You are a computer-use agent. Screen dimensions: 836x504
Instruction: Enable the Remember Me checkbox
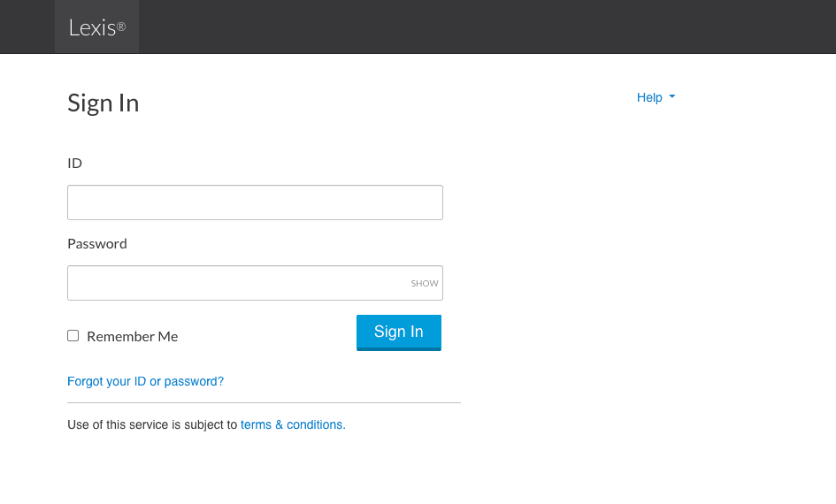pyautogui.click(x=73, y=336)
